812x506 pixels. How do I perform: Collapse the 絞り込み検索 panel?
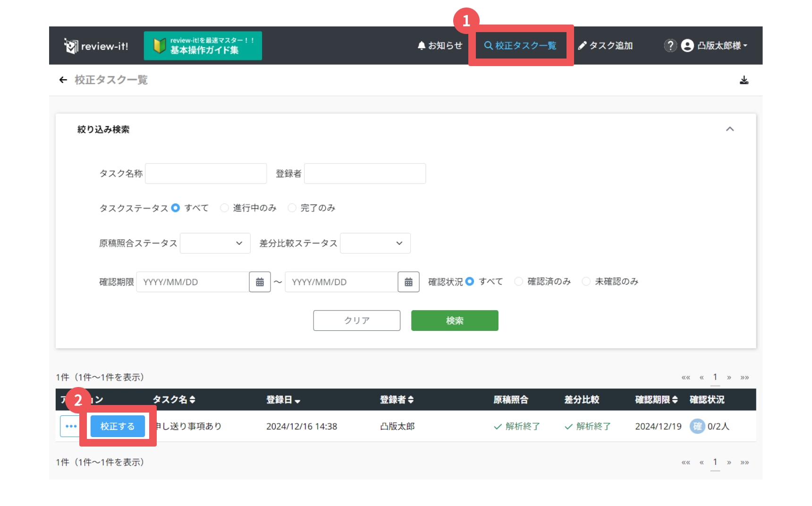(x=729, y=129)
